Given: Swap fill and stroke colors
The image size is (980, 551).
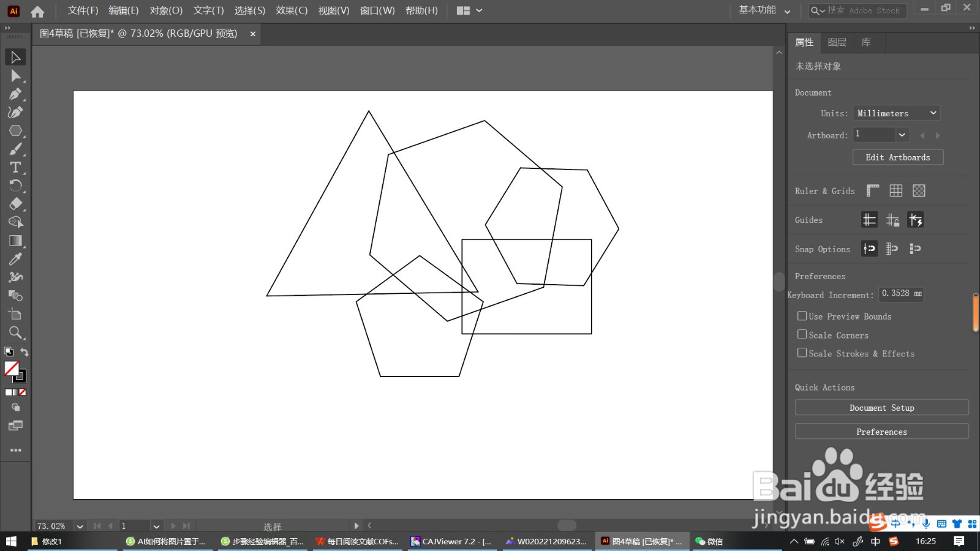Looking at the screenshot, I should coord(24,352).
